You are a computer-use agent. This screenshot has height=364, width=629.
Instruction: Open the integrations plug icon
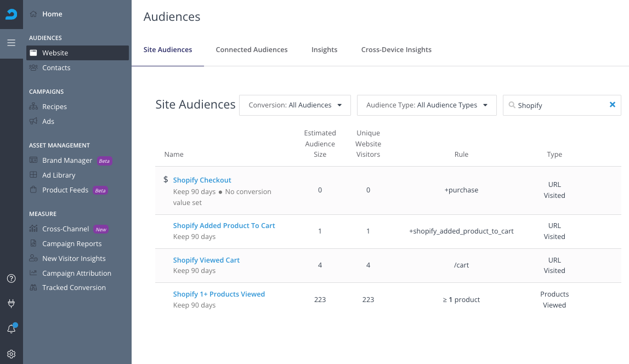click(x=11, y=303)
